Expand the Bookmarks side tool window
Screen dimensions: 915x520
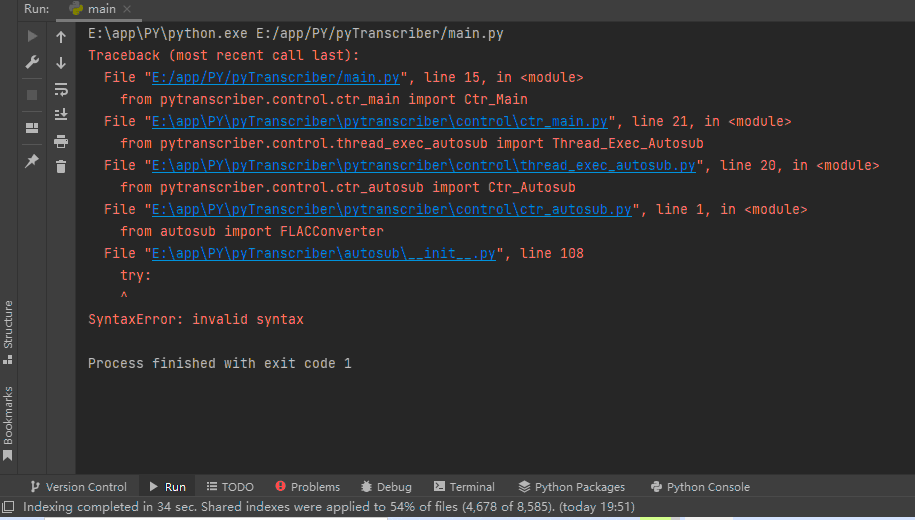8,422
